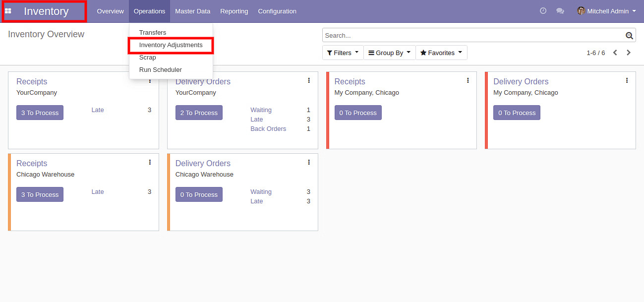644x302 pixels.
Task: Focus the Search input field
Action: (473, 36)
